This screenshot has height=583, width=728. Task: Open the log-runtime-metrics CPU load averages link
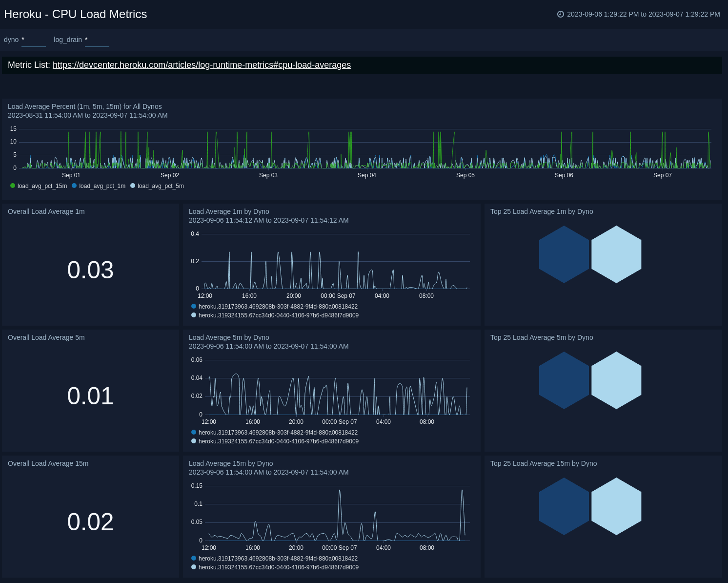(202, 64)
